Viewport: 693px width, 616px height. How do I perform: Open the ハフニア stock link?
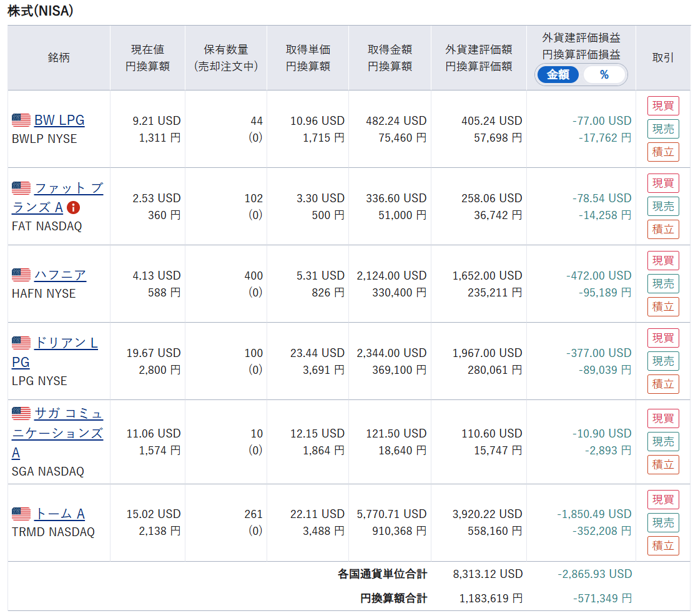(x=60, y=275)
